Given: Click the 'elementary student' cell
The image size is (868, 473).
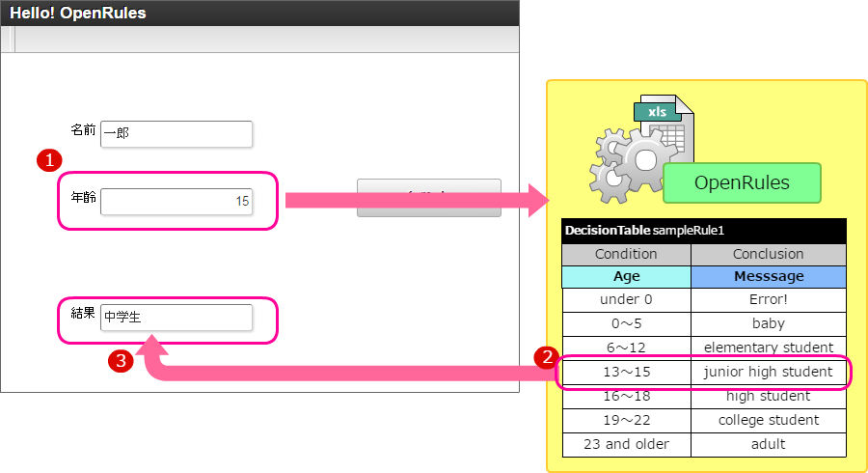Looking at the screenshot, I should click(769, 348).
